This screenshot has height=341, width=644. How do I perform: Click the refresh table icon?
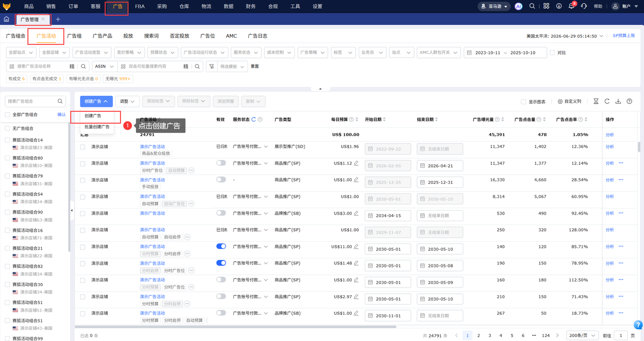(x=607, y=101)
